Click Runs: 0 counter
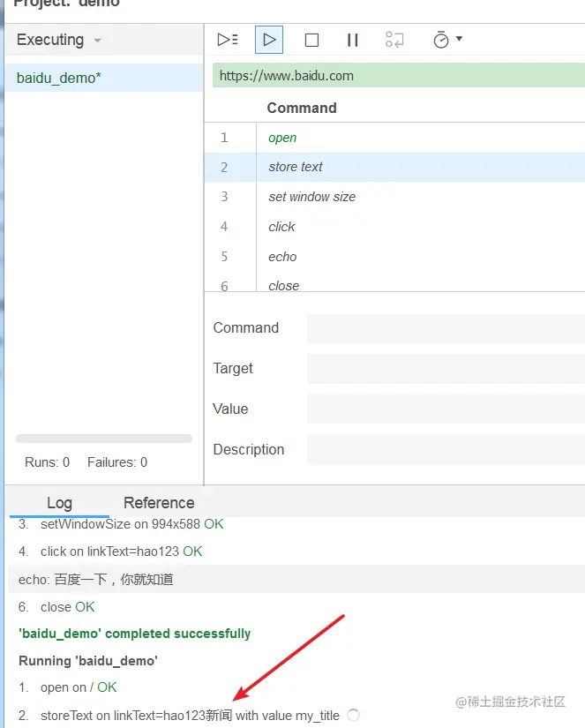 [x=47, y=462]
